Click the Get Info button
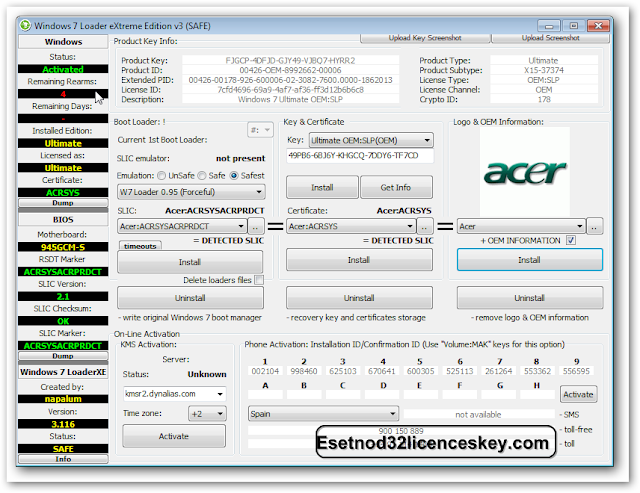The height and width of the screenshot is (493, 640). (396, 187)
